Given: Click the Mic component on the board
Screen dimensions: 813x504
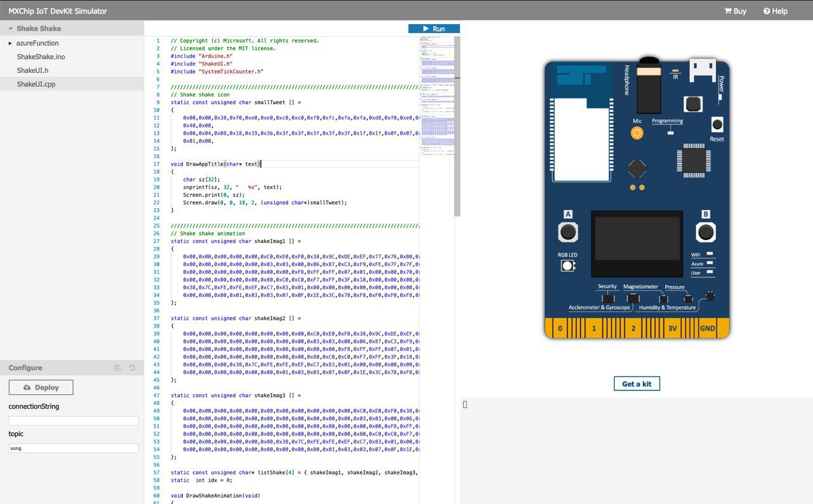Looking at the screenshot, I should tap(636, 133).
